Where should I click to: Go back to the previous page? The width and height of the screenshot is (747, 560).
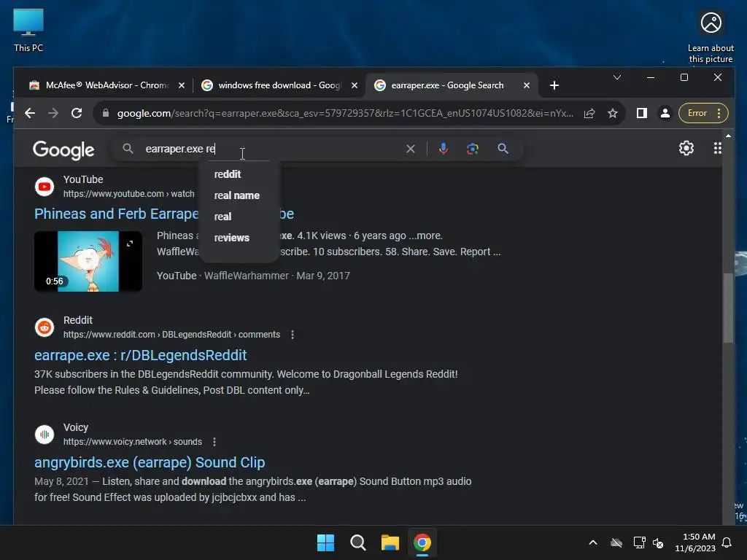click(x=29, y=113)
